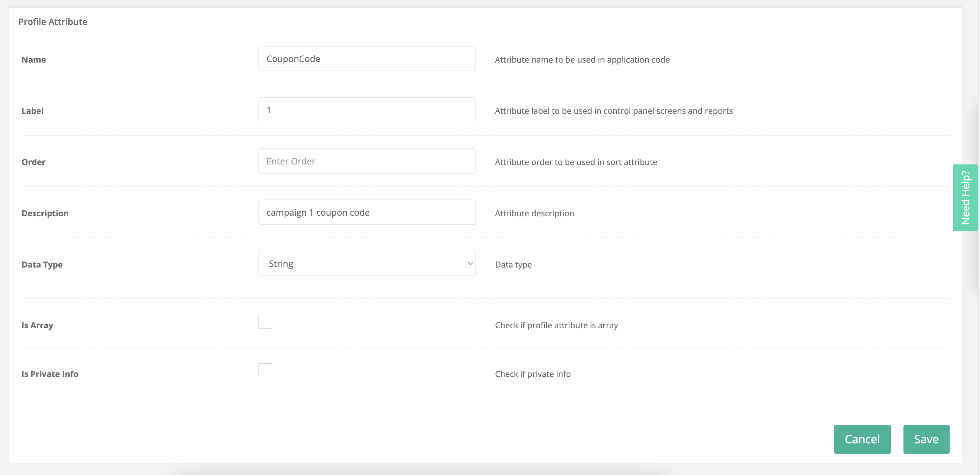Open the Need Help? side tab
This screenshot has width=980, height=475.
tap(965, 198)
